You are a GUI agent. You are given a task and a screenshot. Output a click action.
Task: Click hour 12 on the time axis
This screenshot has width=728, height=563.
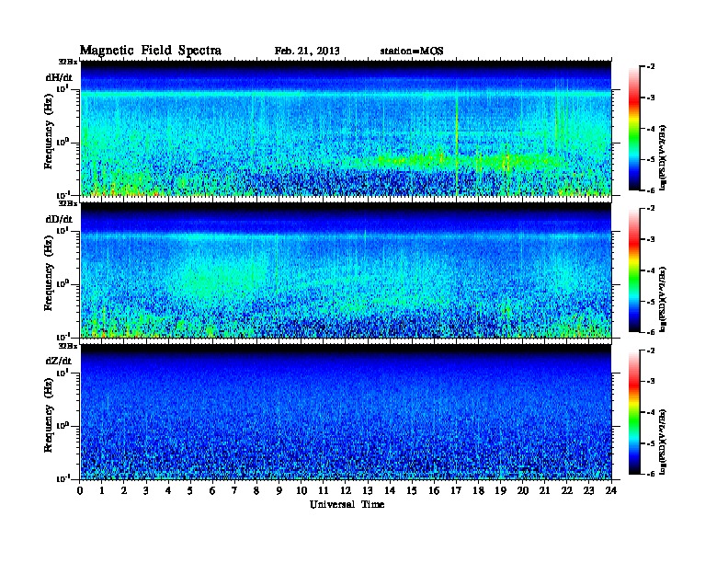[346, 490]
